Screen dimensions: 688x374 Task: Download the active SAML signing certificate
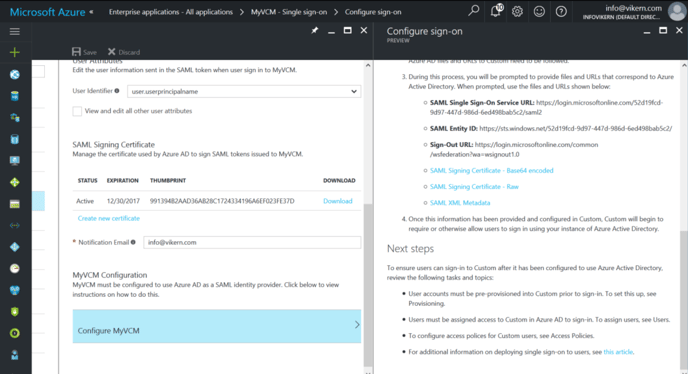point(337,201)
